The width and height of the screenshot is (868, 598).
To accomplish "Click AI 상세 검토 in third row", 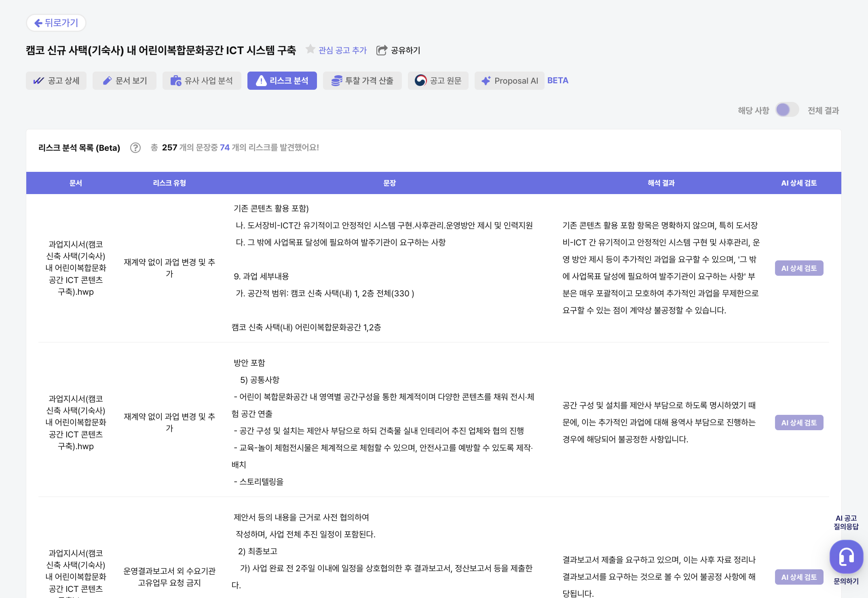I will coord(798,577).
